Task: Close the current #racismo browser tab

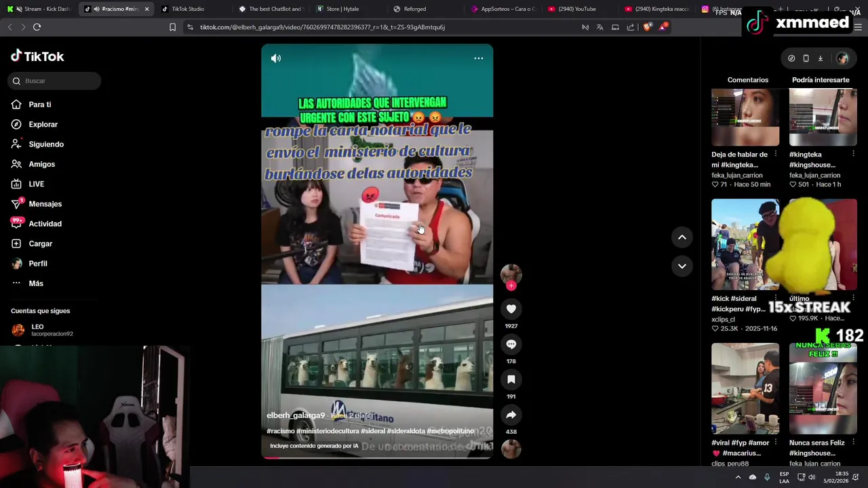Action: click(146, 9)
